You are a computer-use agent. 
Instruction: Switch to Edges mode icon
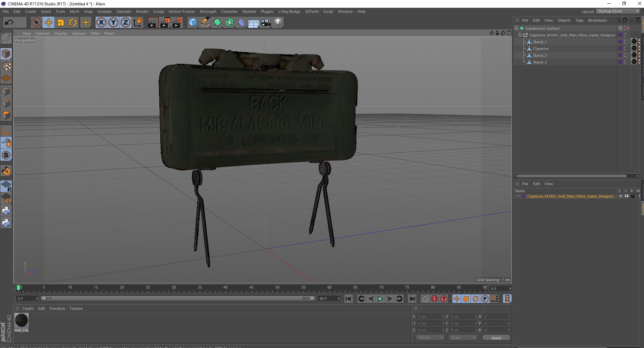[x=6, y=103]
